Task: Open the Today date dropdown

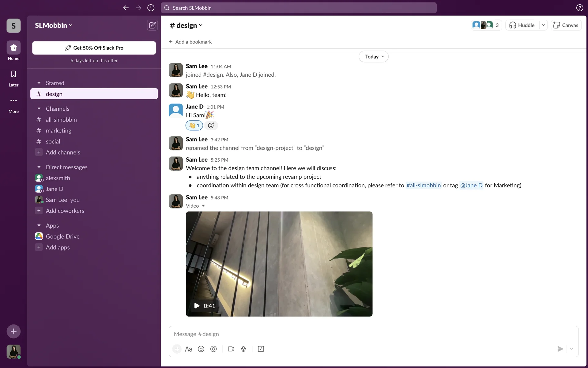Action: tap(374, 57)
